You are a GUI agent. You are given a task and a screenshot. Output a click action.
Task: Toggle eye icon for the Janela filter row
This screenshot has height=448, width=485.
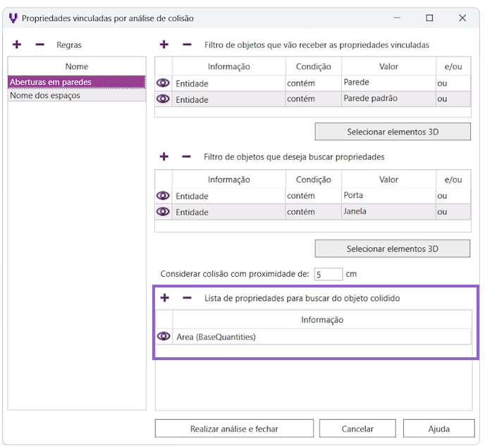pyautogui.click(x=164, y=211)
